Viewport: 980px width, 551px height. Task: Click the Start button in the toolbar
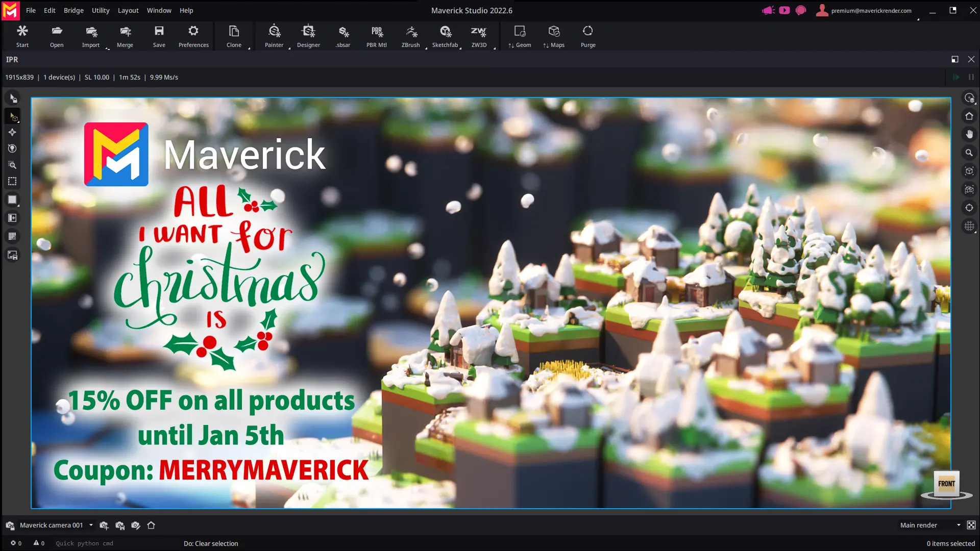22,36
